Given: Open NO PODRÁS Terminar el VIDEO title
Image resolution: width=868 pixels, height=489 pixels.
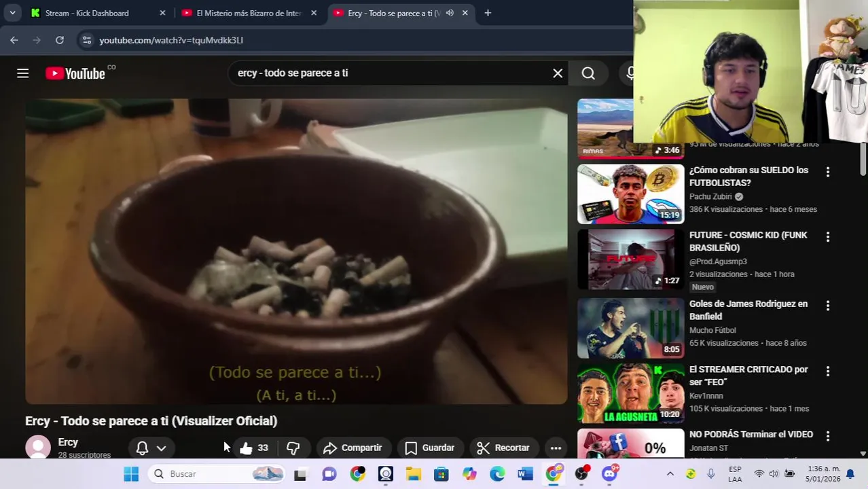Looking at the screenshot, I should 751,435.
